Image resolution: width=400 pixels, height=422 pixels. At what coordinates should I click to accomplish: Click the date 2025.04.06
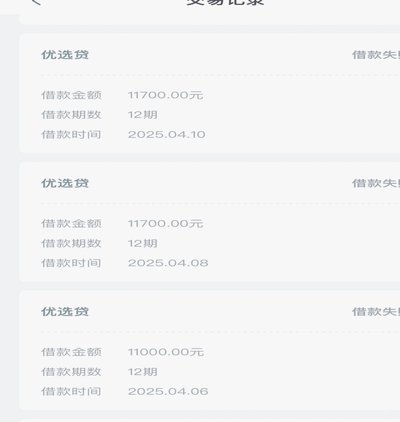[x=168, y=391]
